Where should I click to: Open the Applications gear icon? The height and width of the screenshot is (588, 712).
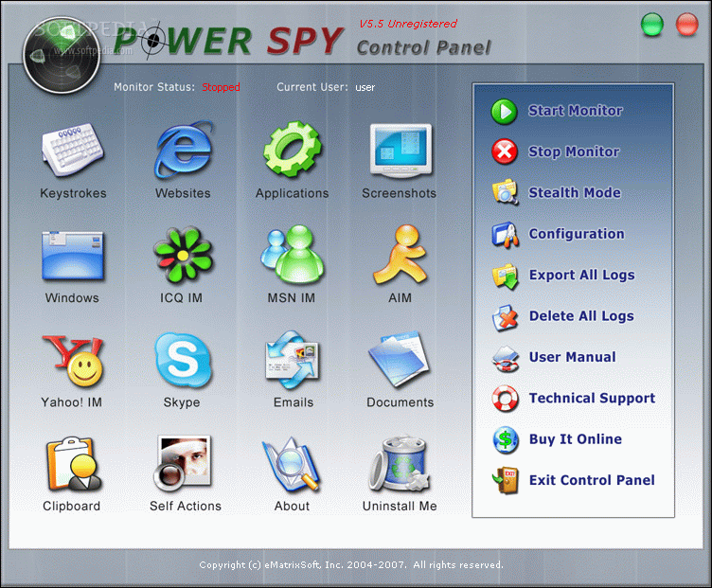[293, 149]
